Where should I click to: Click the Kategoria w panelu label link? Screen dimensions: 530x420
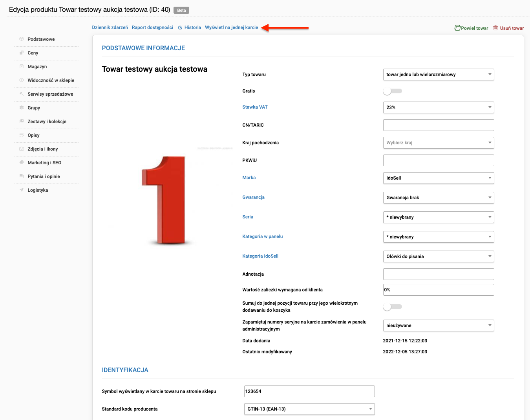(263, 236)
